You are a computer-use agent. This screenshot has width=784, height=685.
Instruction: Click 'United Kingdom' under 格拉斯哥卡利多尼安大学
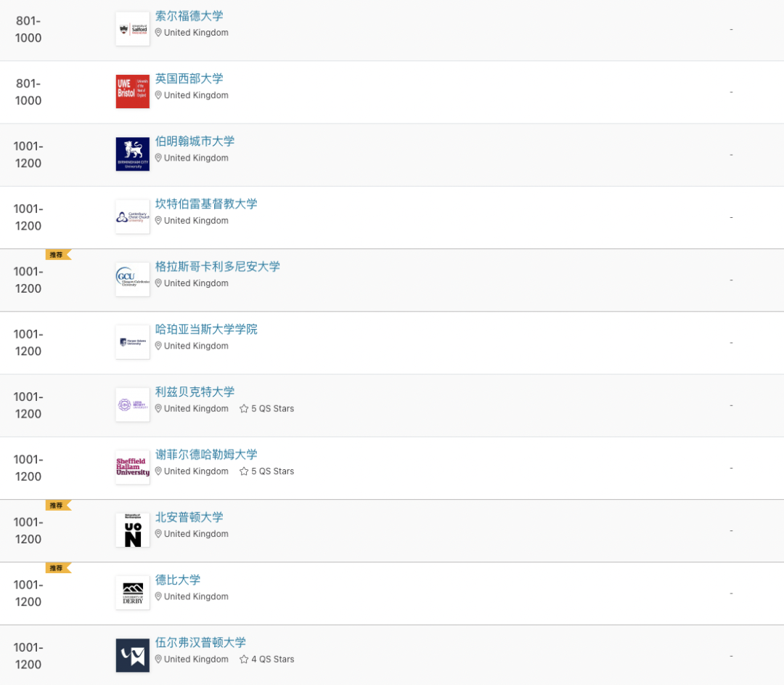coord(196,283)
